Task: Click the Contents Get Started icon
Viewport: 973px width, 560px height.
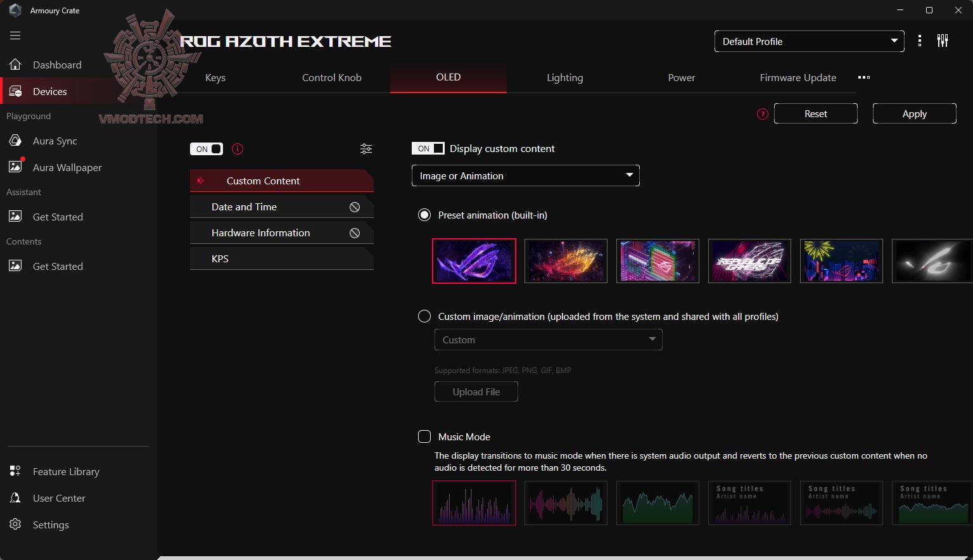Action: (x=15, y=266)
